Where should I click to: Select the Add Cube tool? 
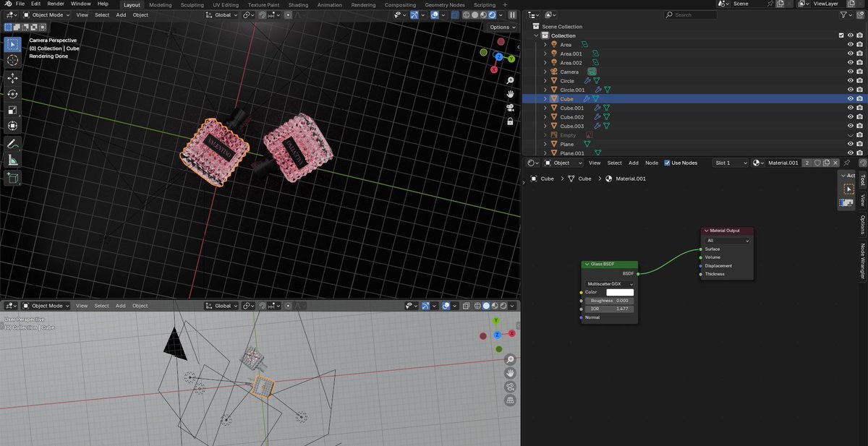point(12,176)
